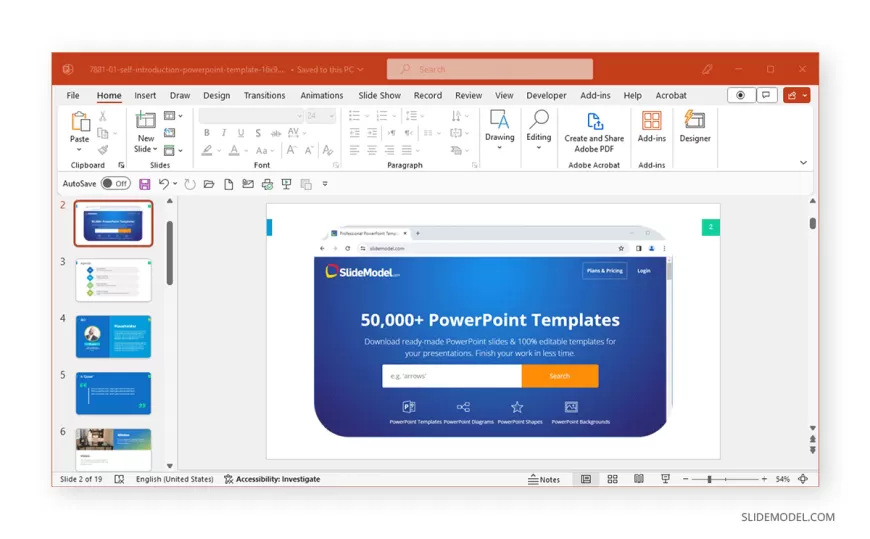Open the font size dropdown
The image size is (870, 539).
[332, 116]
